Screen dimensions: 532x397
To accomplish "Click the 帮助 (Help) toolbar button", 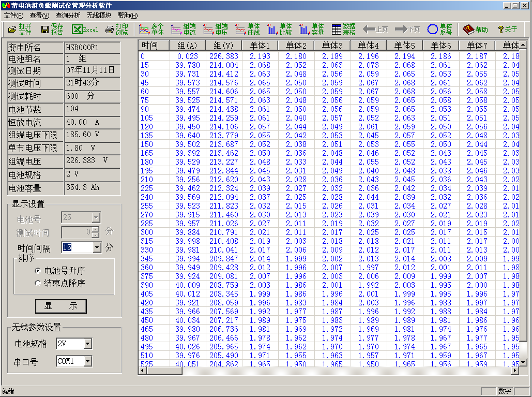I will [x=476, y=30].
